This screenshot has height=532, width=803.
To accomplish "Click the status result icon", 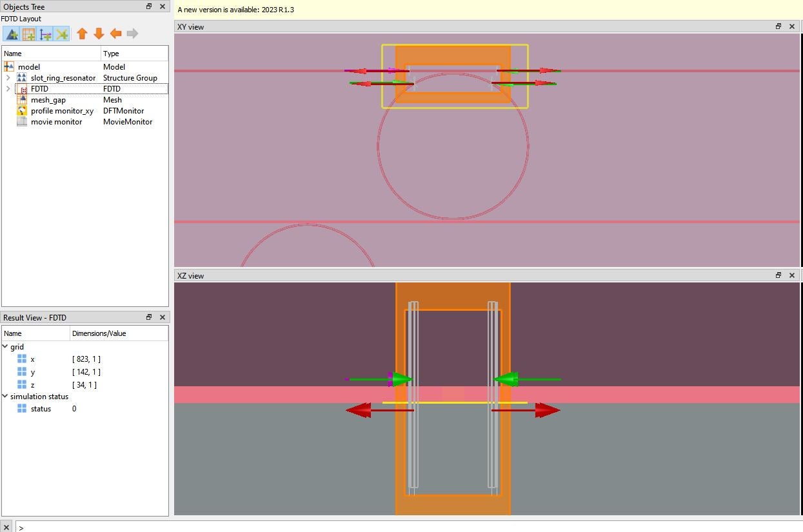I will pos(22,409).
